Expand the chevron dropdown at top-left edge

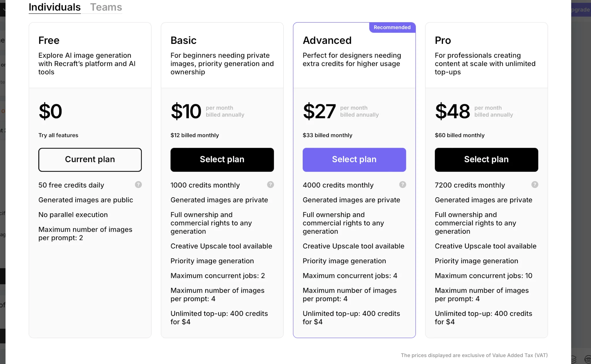pyautogui.click(x=3, y=10)
